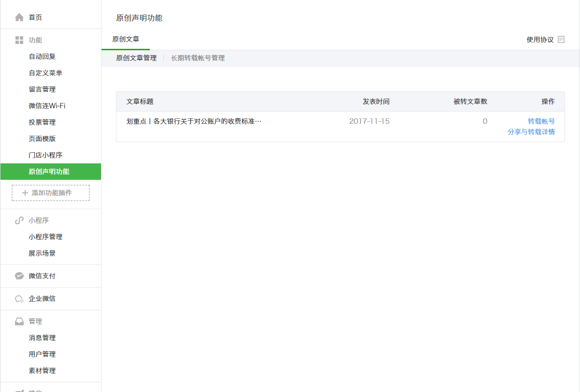Go to 消息管理

[42, 338]
